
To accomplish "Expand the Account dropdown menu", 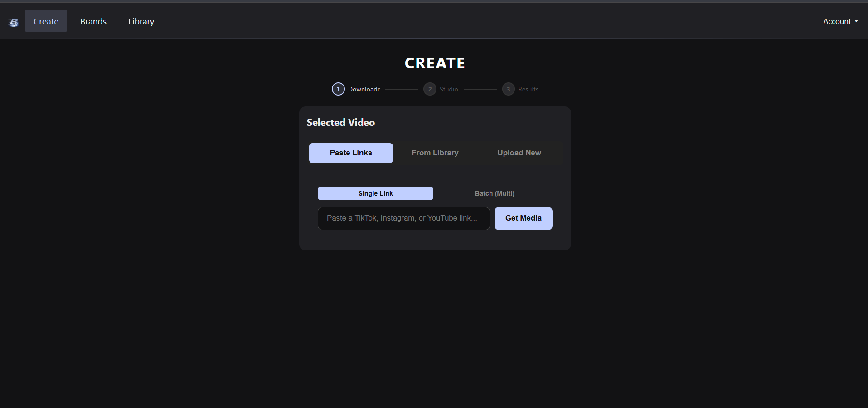I will coord(840,21).
